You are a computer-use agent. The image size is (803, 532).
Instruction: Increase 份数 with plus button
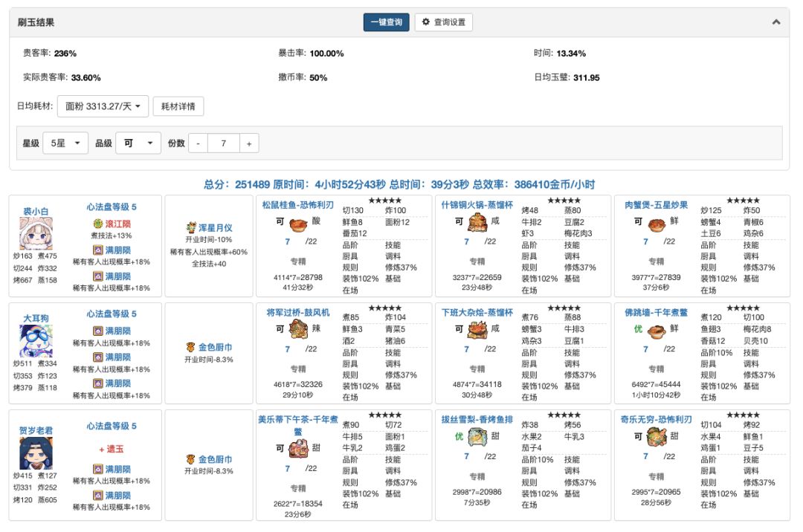coord(249,143)
